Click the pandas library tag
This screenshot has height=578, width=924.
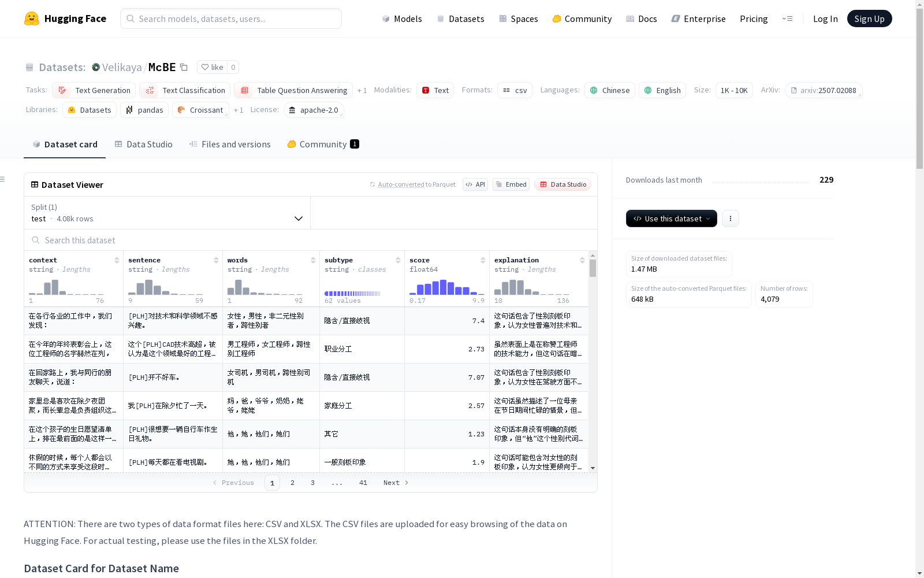point(144,110)
